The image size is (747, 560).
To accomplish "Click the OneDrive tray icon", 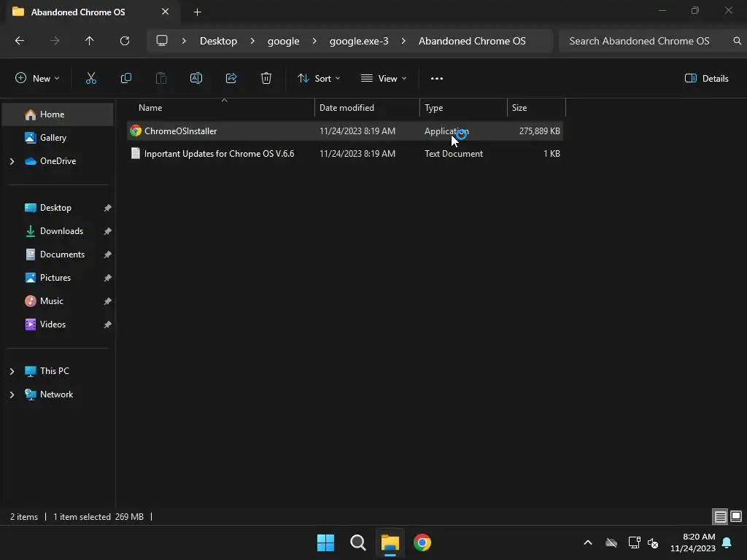I will 611,542.
